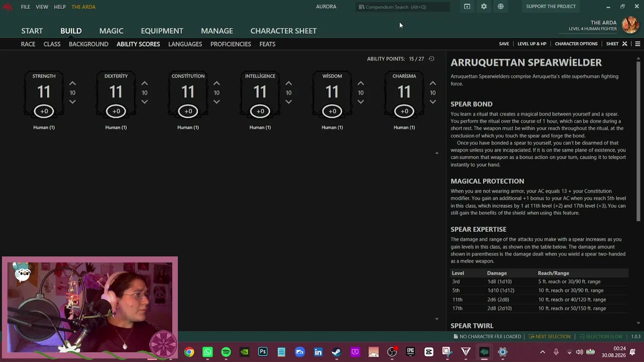
Task: Go to the PROFICIENCIES tab
Action: click(x=231, y=44)
